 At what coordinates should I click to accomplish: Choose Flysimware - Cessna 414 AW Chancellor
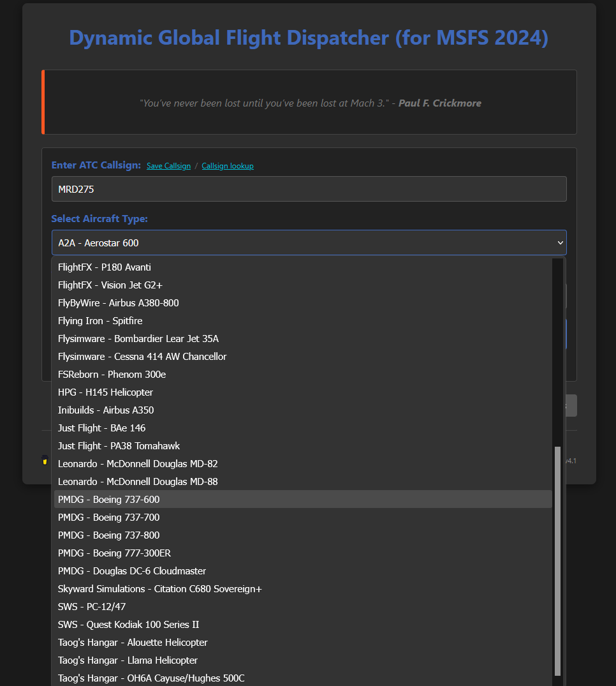click(303, 357)
